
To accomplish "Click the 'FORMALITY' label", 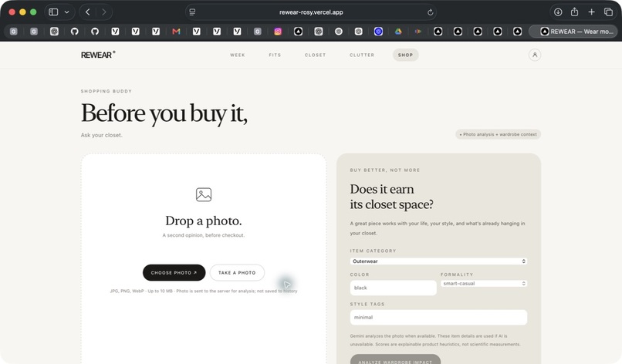I will click(457, 275).
